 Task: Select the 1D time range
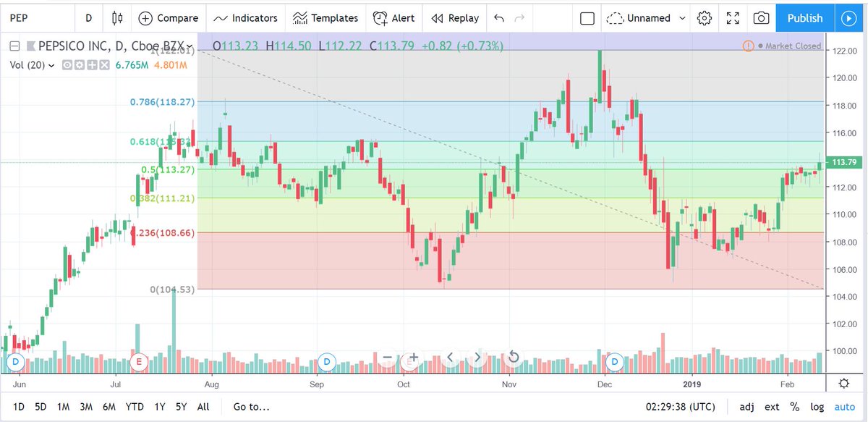pyautogui.click(x=20, y=407)
